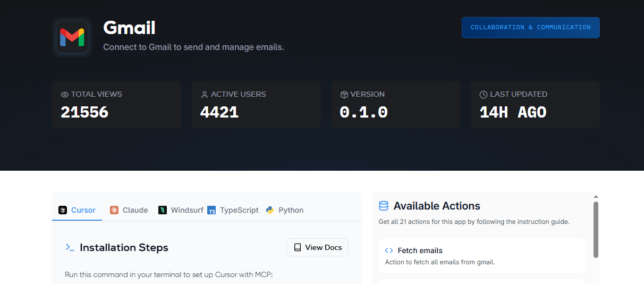Click the LAST UPDATED label
Viewport: 644px width, 284px height.
pos(519,94)
